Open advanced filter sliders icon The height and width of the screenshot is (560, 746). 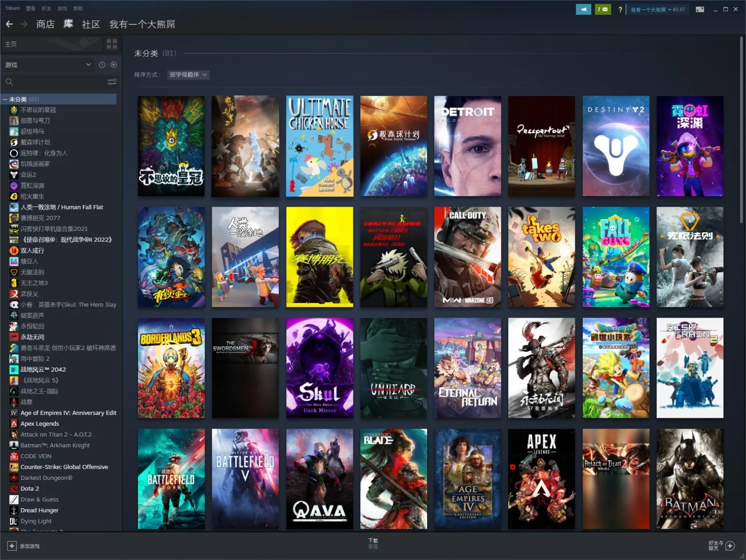112,82
